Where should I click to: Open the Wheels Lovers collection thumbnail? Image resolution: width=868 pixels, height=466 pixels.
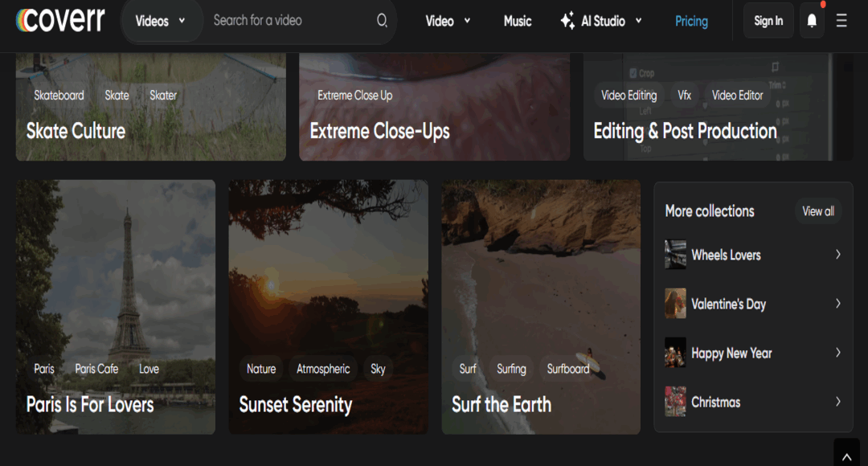[x=675, y=255]
